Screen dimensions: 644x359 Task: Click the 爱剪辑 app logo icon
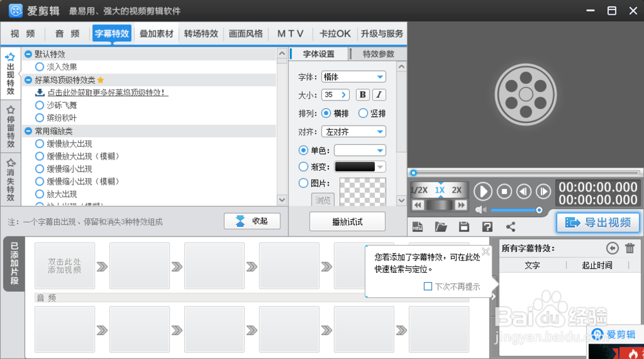[x=15, y=11]
